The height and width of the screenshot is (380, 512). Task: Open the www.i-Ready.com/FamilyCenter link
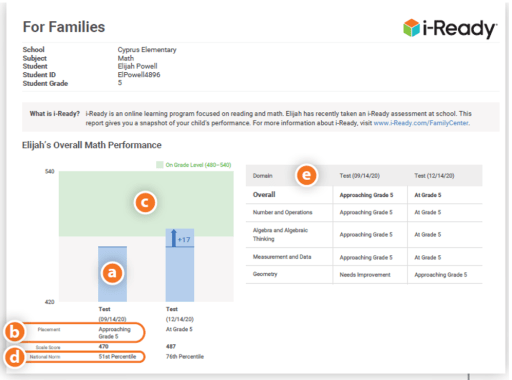click(421, 123)
